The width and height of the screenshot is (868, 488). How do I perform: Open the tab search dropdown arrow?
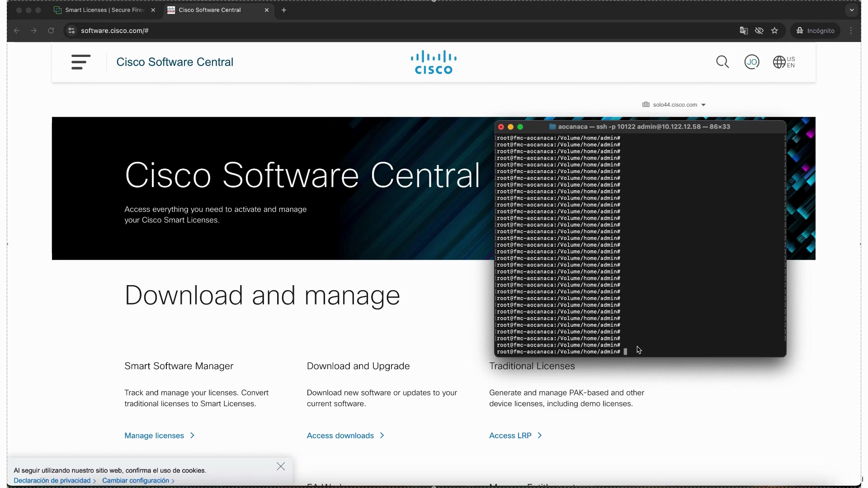pos(852,10)
